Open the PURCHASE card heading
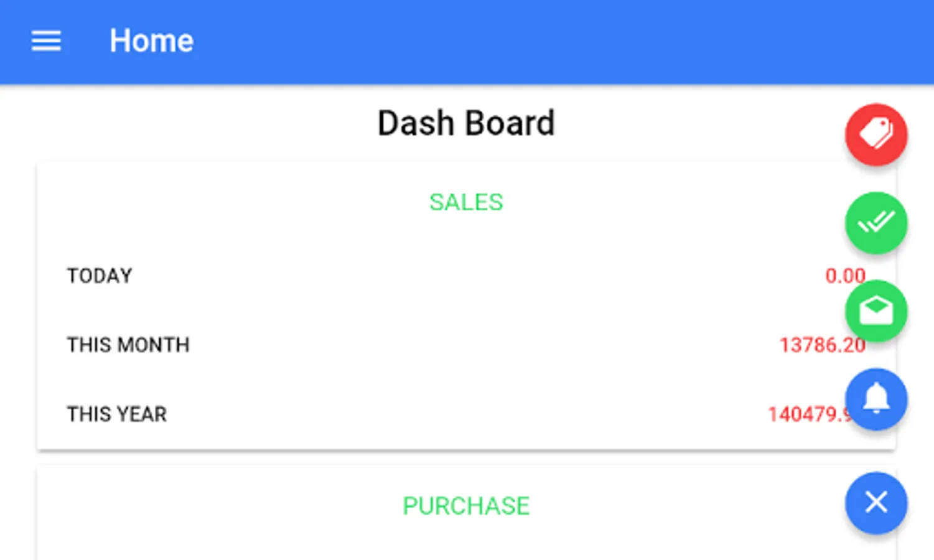The width and height of the screenshot is (934, 560). [465, 506]
